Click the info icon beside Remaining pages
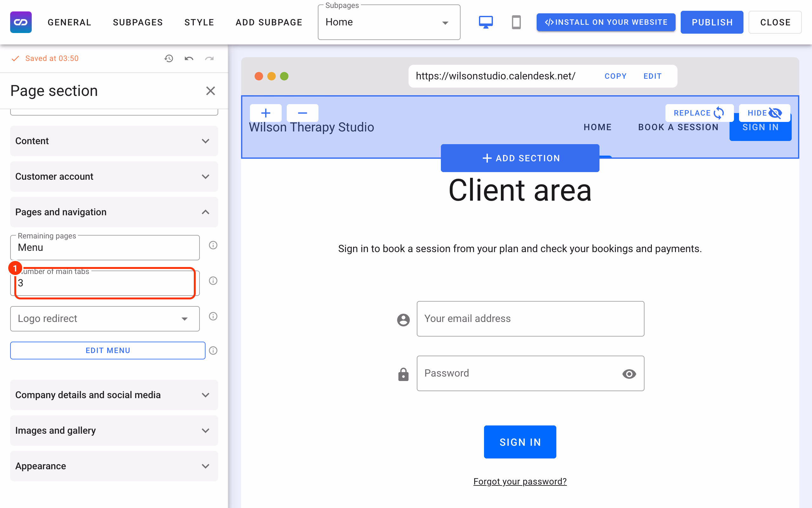This screenshot has height=508, width=812. (213, 245)
